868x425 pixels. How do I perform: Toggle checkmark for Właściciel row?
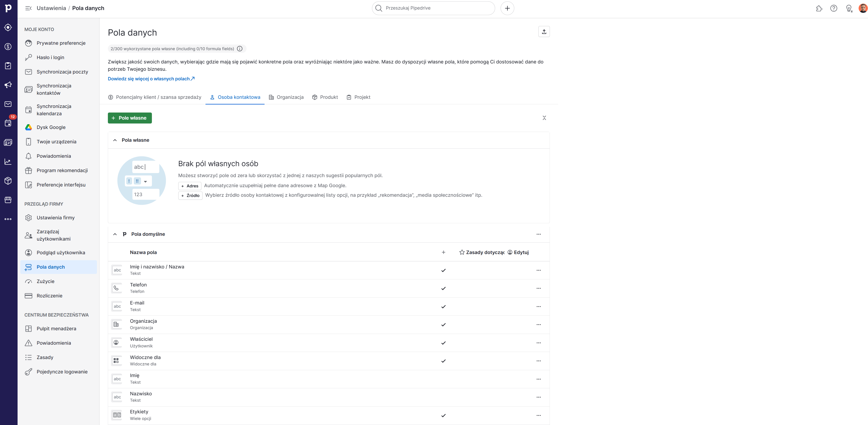443,343
